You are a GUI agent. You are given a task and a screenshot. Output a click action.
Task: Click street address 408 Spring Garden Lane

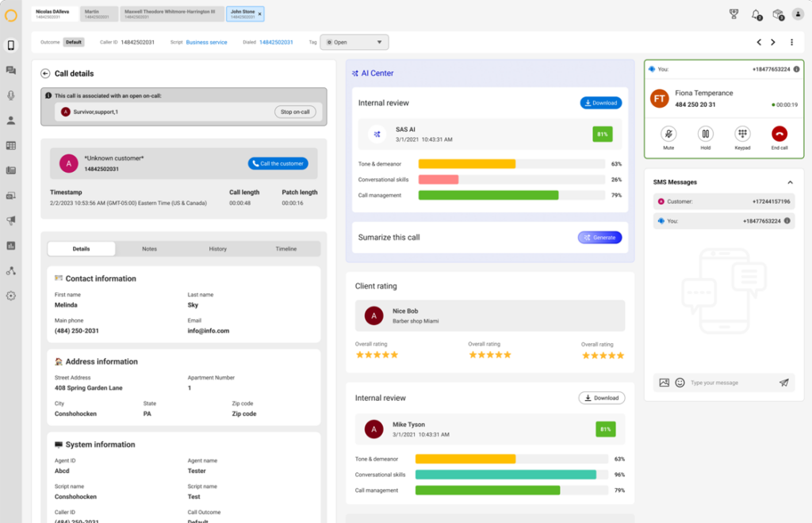pyautogui.click(x=89, y=388)
